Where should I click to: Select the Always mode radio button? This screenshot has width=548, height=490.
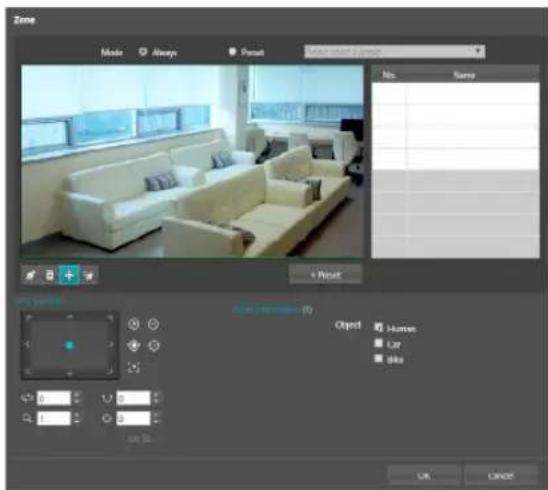[x=143, y=52]
